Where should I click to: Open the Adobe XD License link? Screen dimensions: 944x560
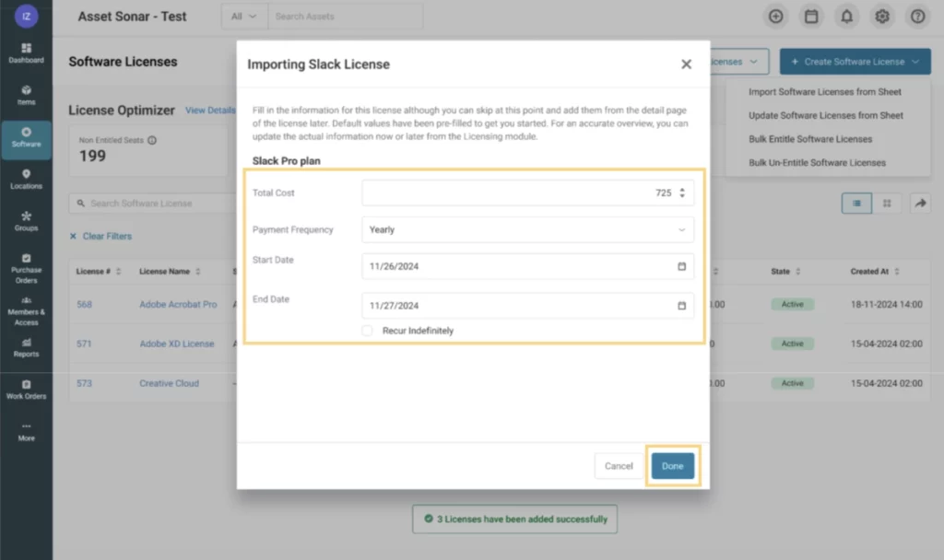point(176,344)
